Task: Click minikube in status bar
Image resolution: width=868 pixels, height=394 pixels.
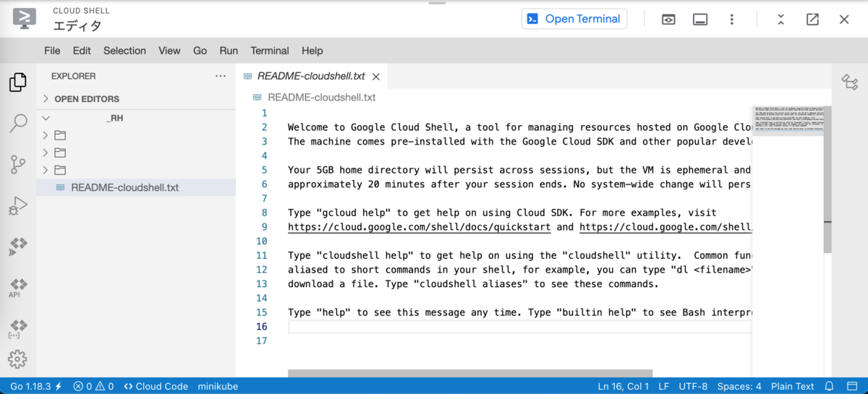Action: tap(218, 386)
